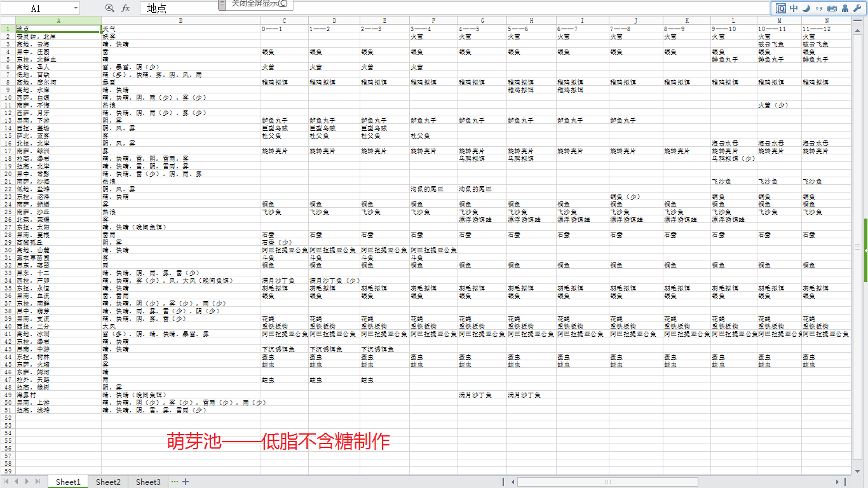This screenshot has width=868, height=488.
Task: Click the IME logo icon in input toolbar
Action: click(780, 8)
